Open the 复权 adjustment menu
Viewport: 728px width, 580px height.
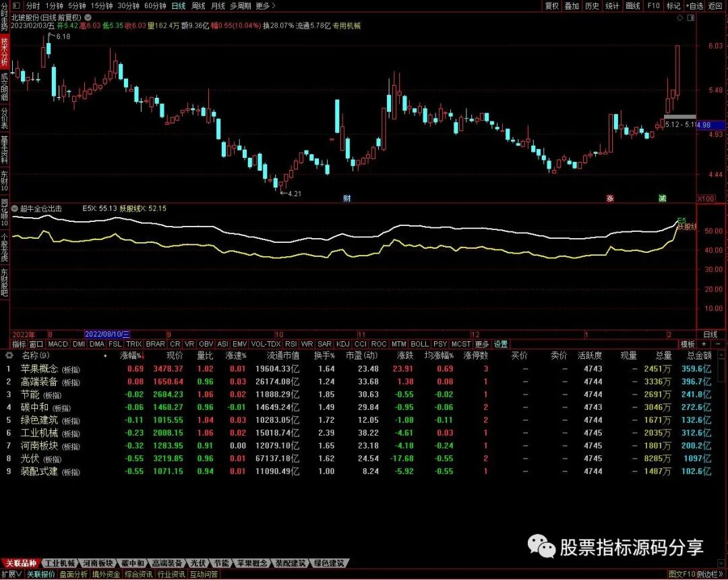[552, 5]
